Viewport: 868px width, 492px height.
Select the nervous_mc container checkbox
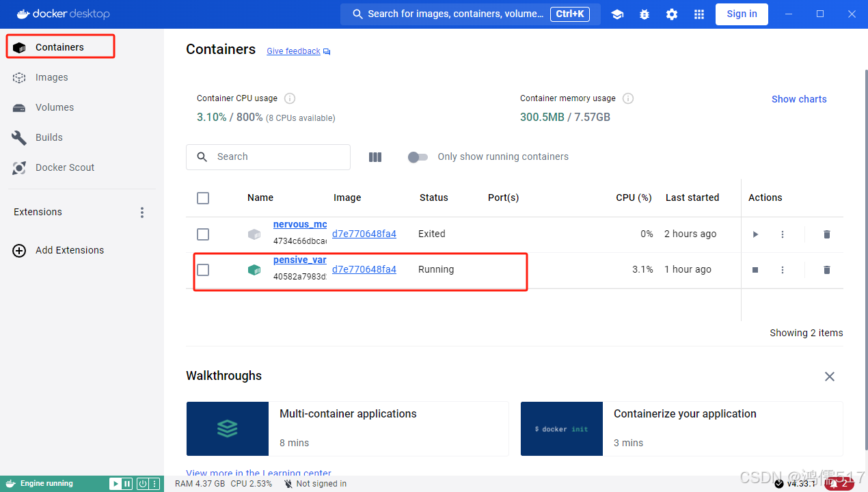pos(203,234)
